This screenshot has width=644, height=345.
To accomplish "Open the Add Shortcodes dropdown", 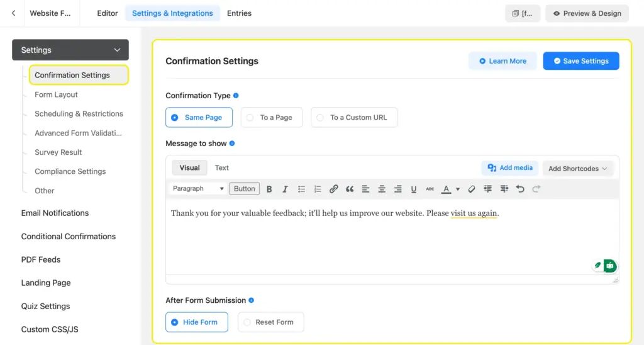I will [578, 169].
